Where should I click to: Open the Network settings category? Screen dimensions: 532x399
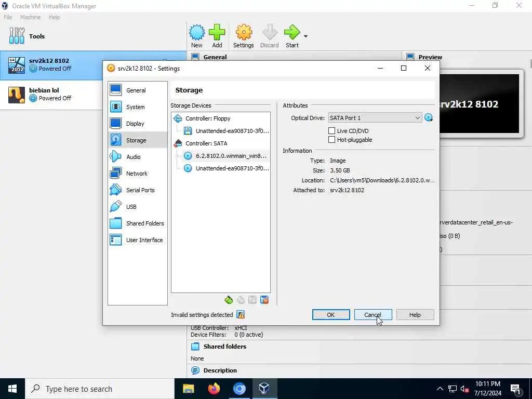click(x=137, y=174)
